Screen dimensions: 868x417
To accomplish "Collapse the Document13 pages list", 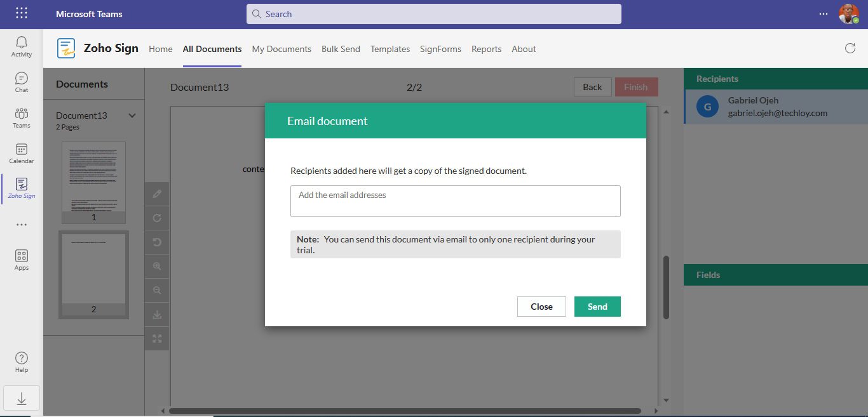I will [x=132, y=116].
